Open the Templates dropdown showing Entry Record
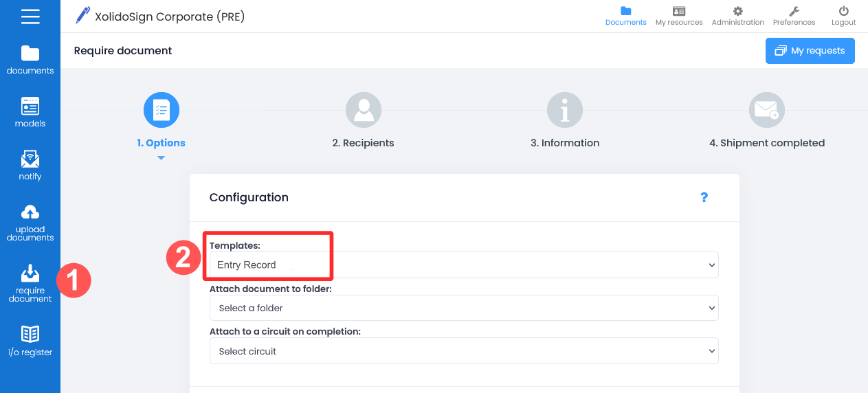868x393 pixels. pyautogui.click(x=464, y=265)
